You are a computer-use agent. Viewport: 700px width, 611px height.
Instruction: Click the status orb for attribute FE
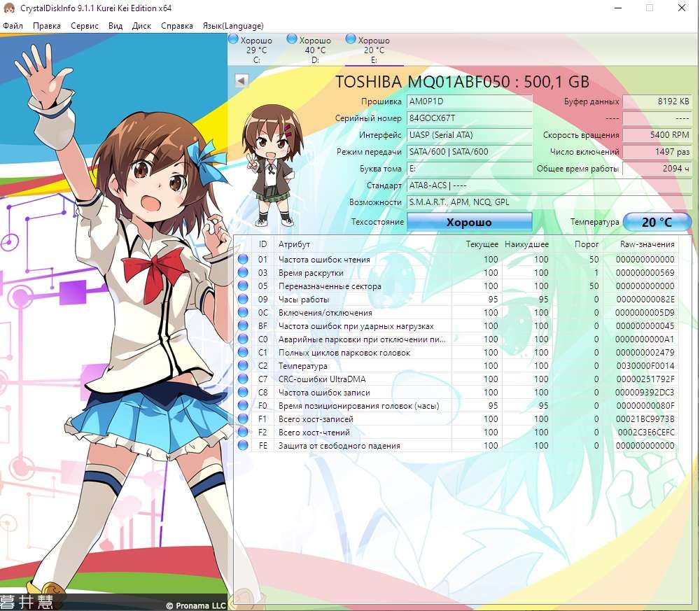[x=243, y=445]
